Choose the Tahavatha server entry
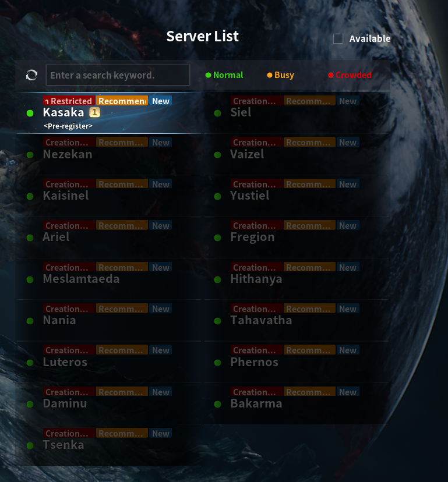 coord(297,321)
